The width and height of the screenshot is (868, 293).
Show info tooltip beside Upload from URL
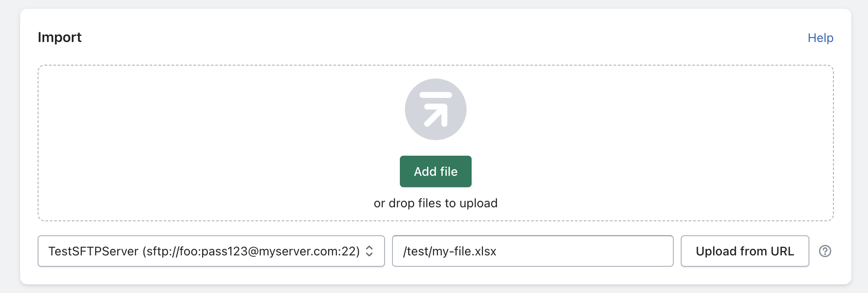(x=825, y=251)
